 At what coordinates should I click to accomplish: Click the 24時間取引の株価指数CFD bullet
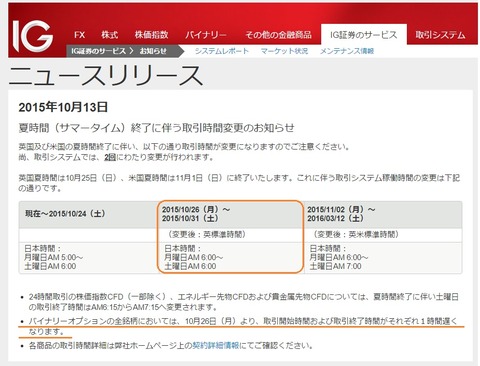point(243,301)
